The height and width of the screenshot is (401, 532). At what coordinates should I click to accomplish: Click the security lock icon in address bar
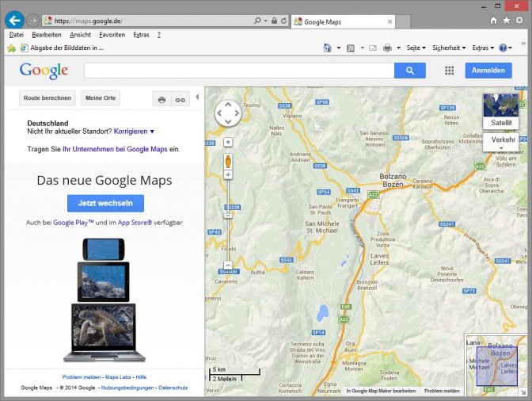274,21
